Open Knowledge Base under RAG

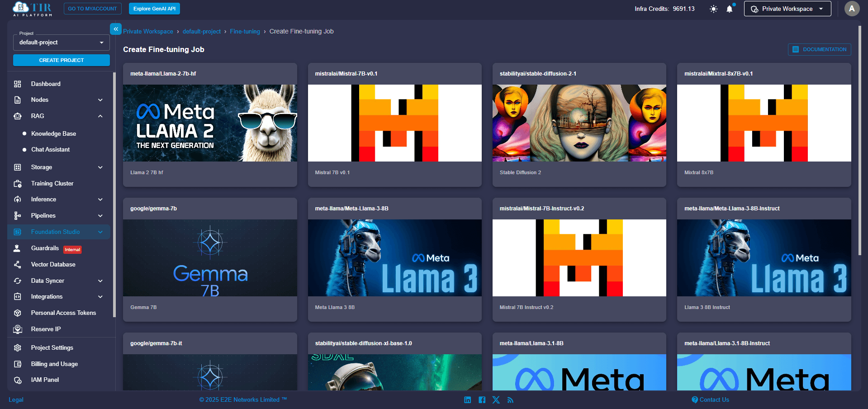point(53,134)
